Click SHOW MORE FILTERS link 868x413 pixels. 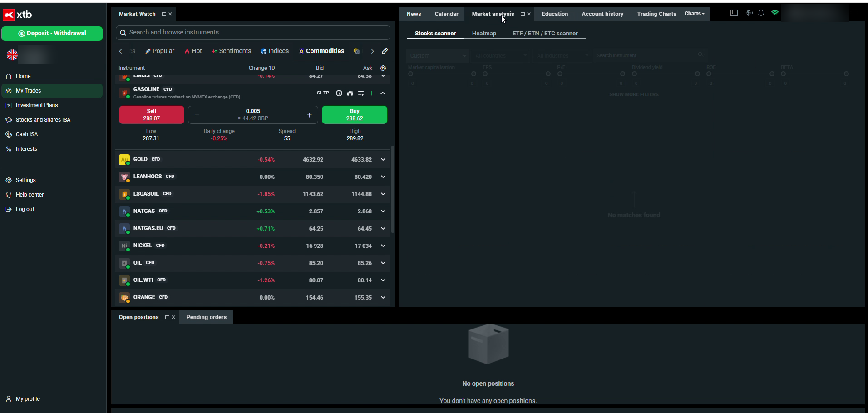click(x=634, y=95)
